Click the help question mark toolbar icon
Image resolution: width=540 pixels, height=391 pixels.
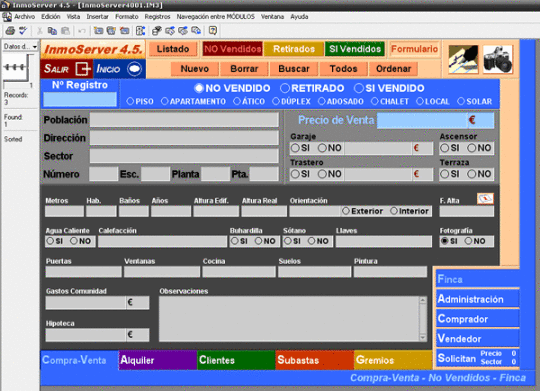click(213, 31)
